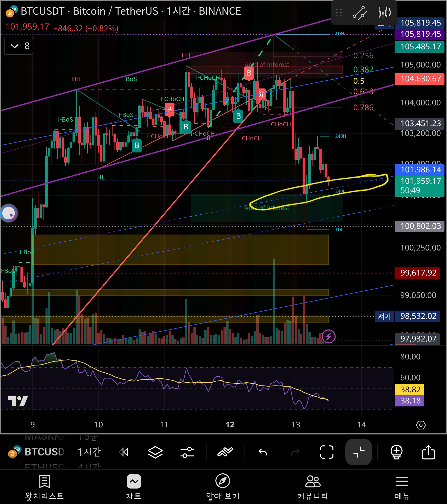Tap the BTCUSDT symbol title
Image resolution: width=447 pixels, height=504 pixels.
click(131, 11)
